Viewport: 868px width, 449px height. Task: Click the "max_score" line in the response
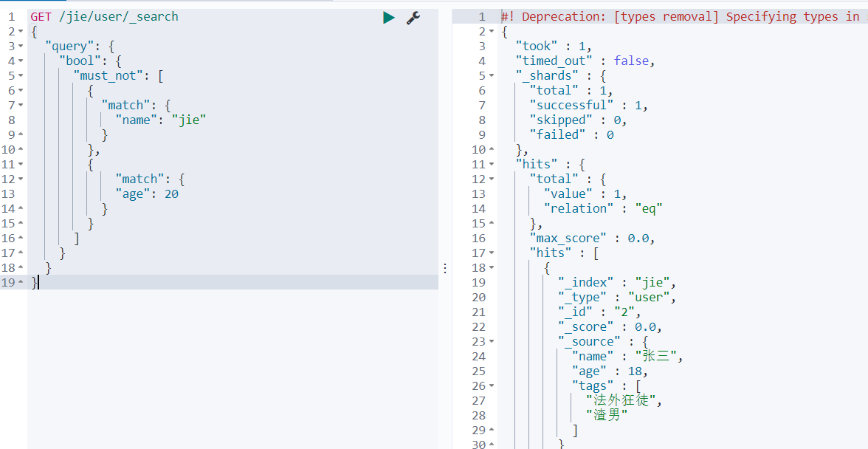[592, 238]
